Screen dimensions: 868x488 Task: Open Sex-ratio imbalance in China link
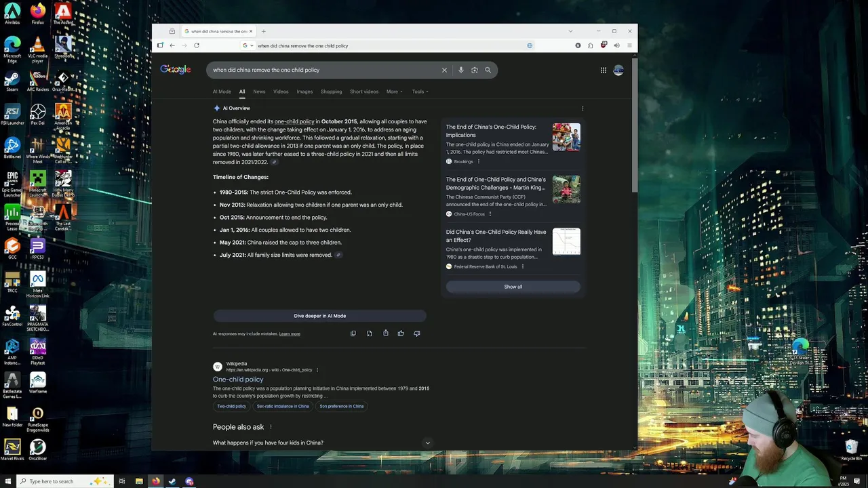283,406
